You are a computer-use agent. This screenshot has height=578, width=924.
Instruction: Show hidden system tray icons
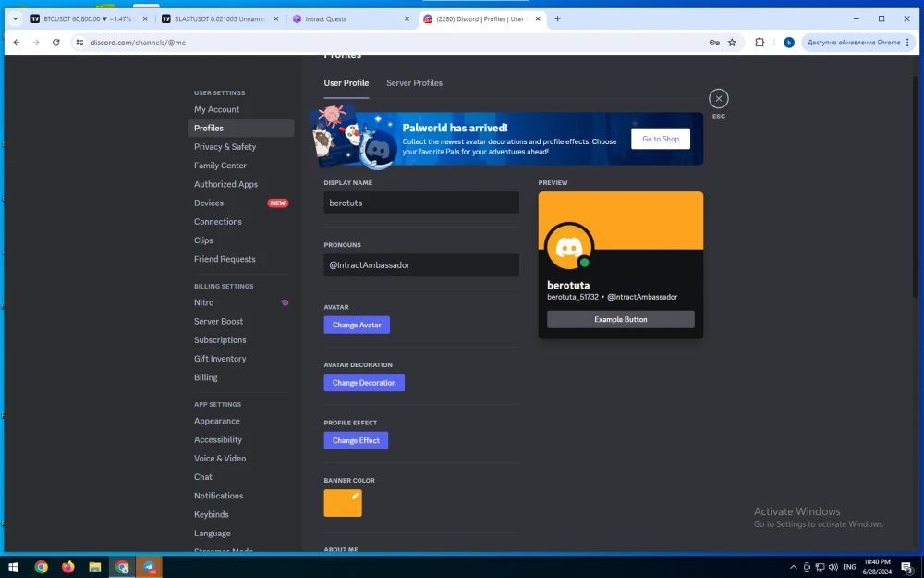coord(793,568)
